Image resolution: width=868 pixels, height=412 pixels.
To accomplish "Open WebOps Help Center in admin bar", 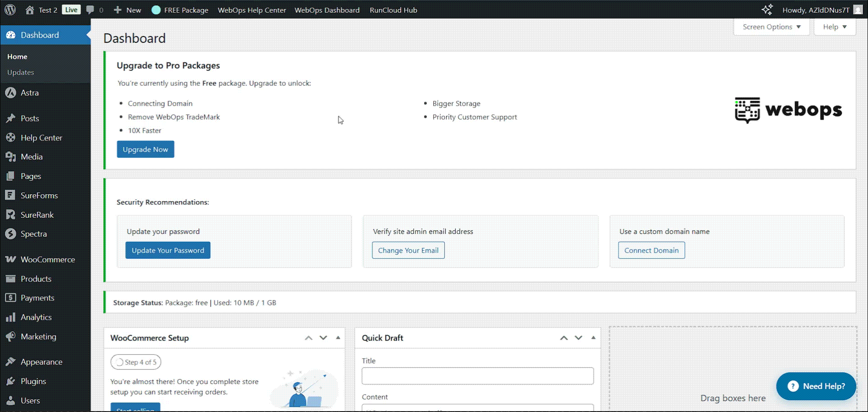I will (x=252, y=10).
